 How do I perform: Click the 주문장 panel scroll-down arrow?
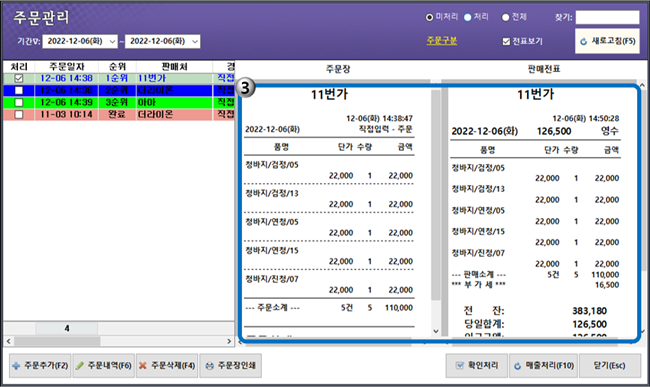pos(436,331)
